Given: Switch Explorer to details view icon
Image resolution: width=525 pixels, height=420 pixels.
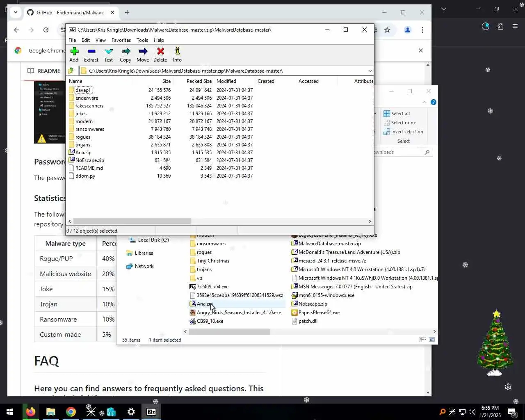Looking at the screenshot, I should [x=422, y=340].
